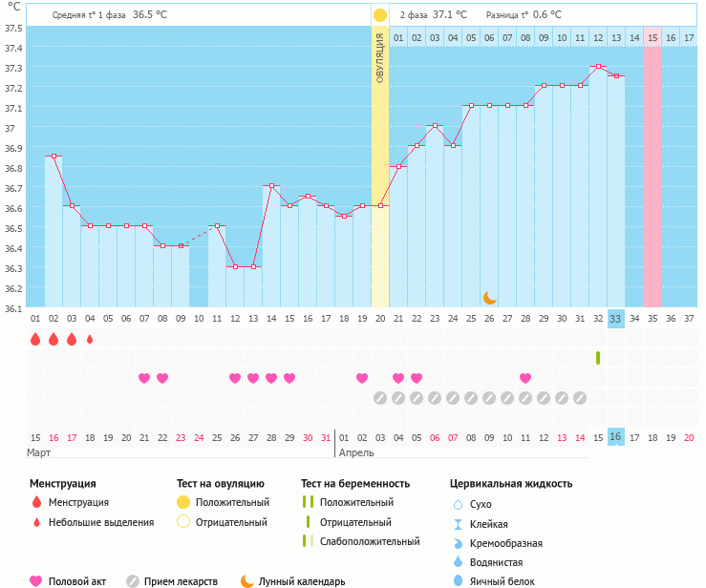Click the heart icon on cycle day 07

click(144, 378)
